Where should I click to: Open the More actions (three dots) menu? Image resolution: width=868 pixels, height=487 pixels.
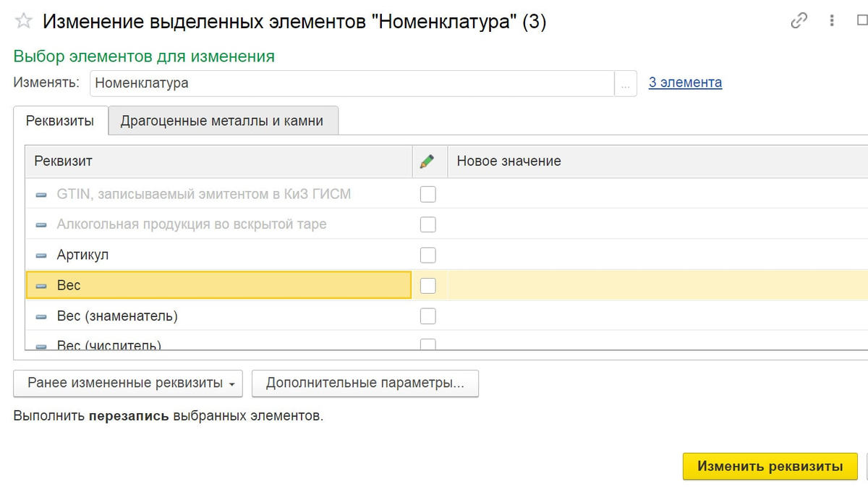click(x=830, y=21)
